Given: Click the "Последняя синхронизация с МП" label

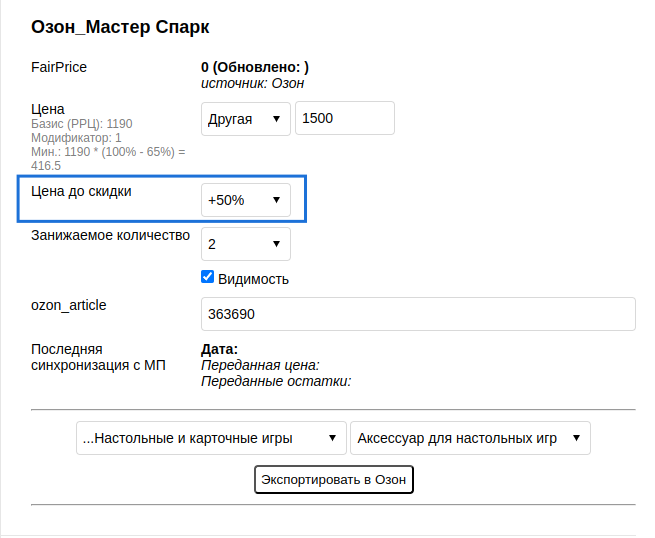Looking at the screenshot, I should tap(98, 357).
